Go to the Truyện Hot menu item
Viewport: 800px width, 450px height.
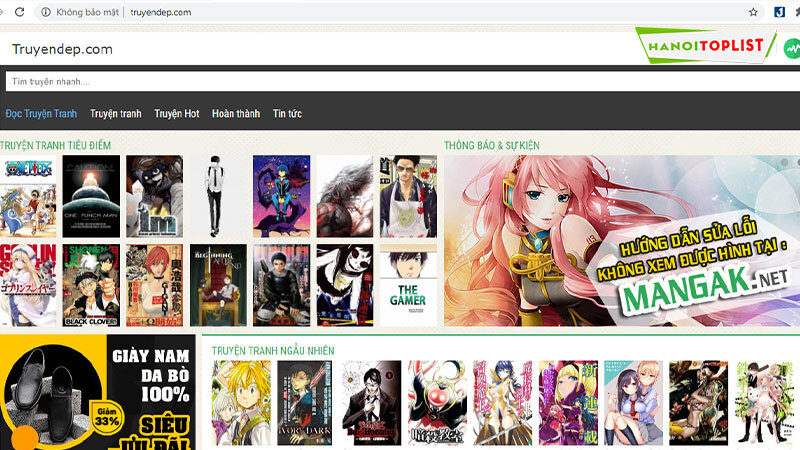click(x=177, y=113)
